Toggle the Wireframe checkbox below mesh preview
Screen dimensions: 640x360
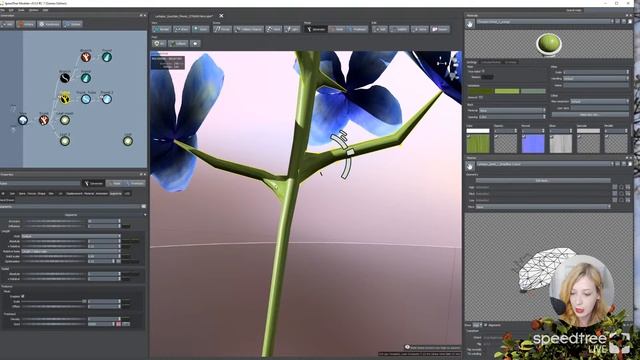point(486,325)
